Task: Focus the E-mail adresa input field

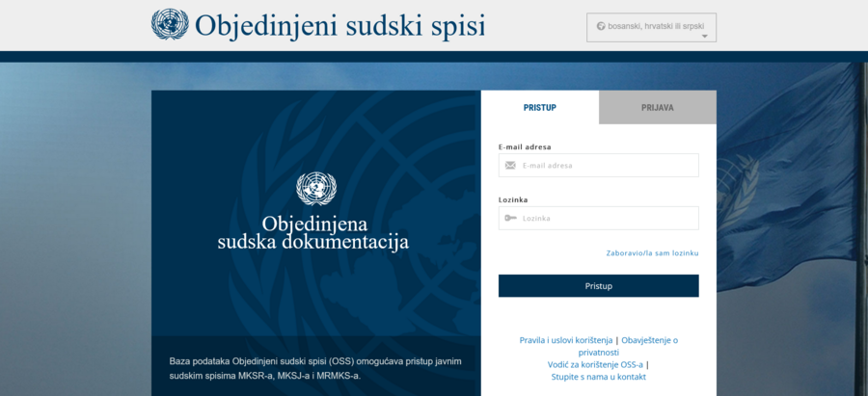Action: [598, 166]
